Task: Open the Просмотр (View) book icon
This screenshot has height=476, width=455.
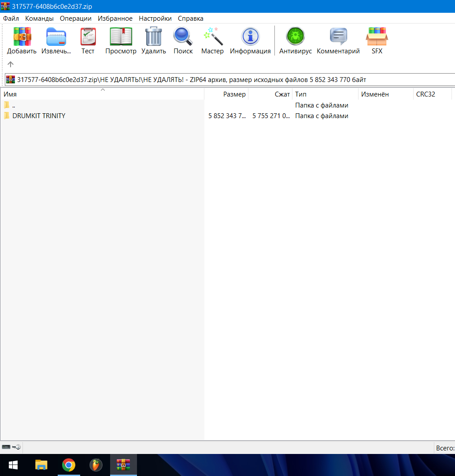Action: [121, 37]
